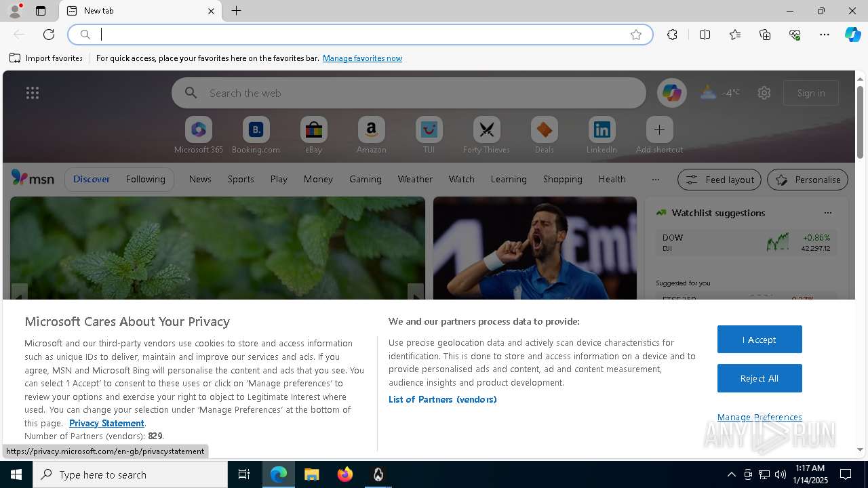Open Feed layout options
The image size is (868, 488).
click(719, 180)
